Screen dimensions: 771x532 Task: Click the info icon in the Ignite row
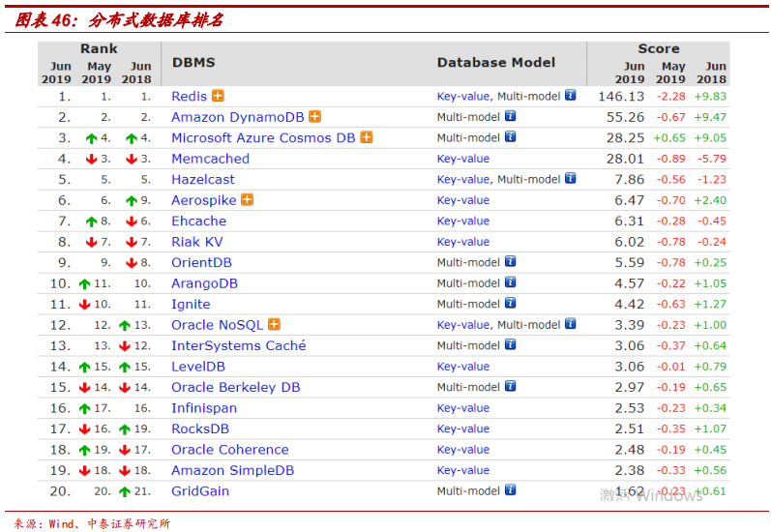click(x=511, y=303)
